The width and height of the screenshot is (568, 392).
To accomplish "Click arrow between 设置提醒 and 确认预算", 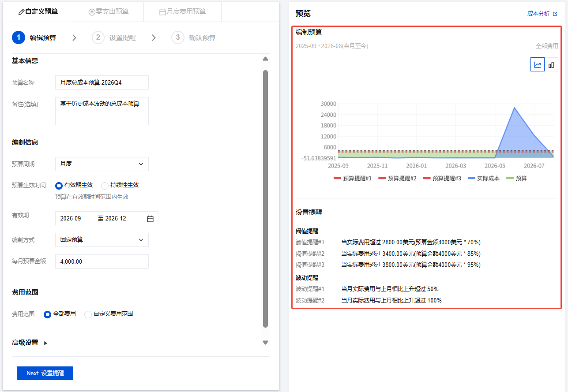I will [x=154, y=38].
